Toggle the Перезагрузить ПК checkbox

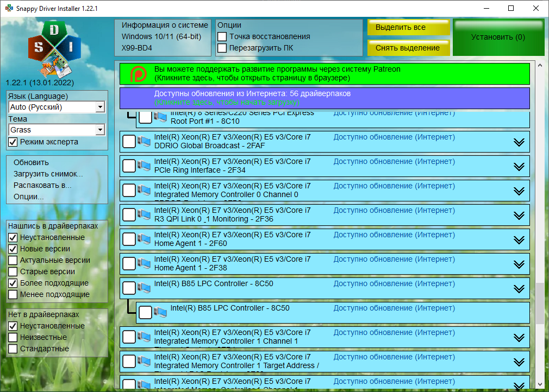[222, 48]
